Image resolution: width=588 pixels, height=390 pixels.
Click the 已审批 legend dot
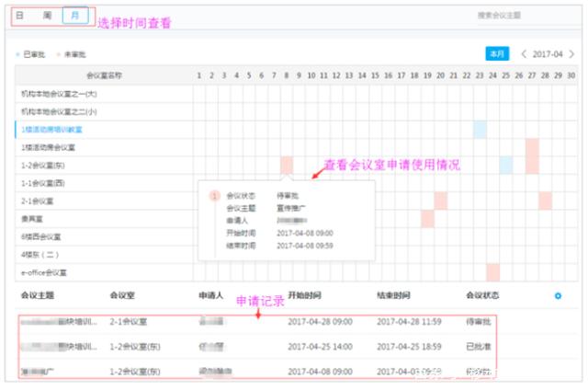[17, 54]
